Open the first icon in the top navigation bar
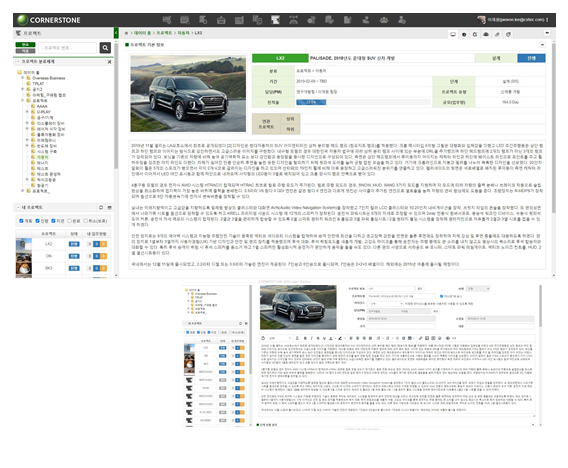The image size is (568, 468). click(x=167, y=20)
